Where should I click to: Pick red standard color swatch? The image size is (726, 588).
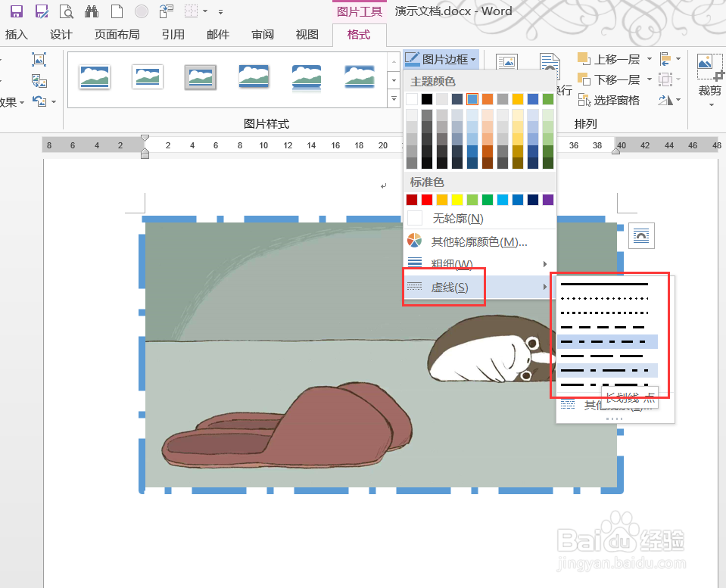point(427,200)
